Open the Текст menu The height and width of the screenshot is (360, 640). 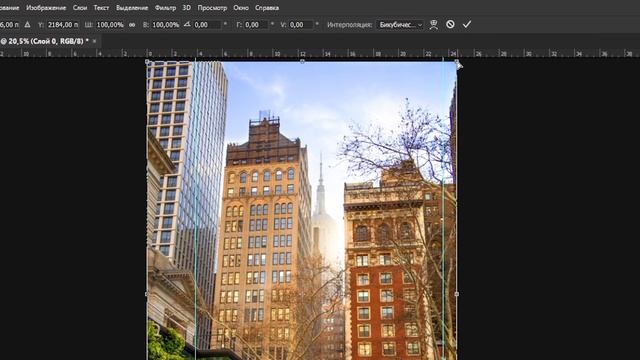click(x=101, y=8)
